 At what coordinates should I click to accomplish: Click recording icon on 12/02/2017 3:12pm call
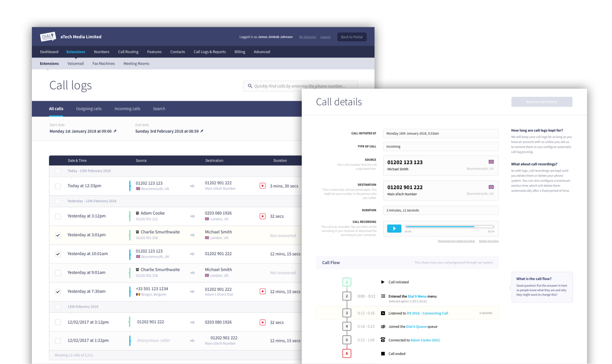tap(262, 322)
